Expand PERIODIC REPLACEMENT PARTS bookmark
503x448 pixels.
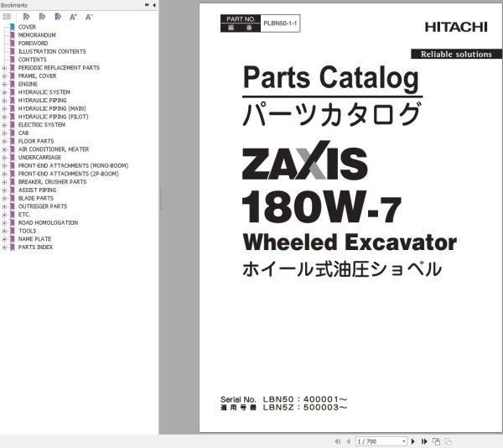pyautogui.click(x=4, y=68)
